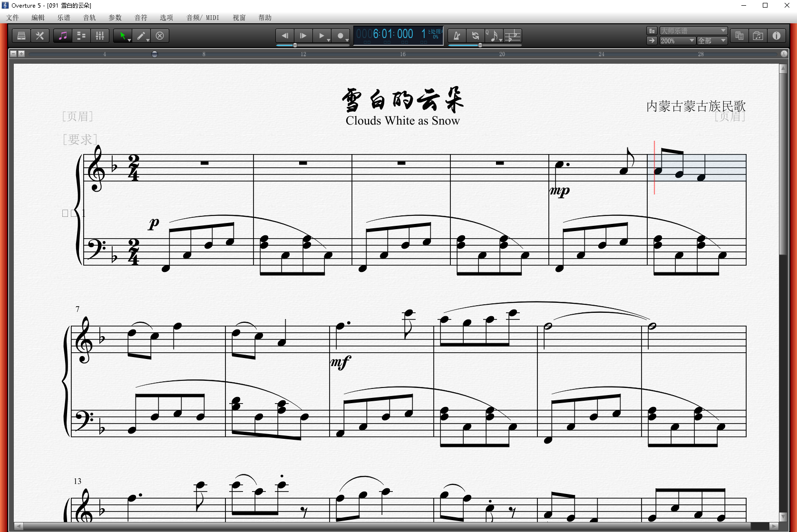The width and height of the screenshot is (797, 532).
Task: Click the vertical scrollbar down arrow
Action: tap(783, 517)
